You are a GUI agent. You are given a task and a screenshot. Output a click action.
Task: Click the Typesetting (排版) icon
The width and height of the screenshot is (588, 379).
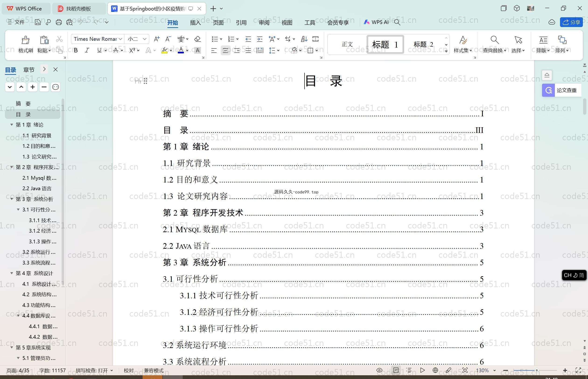click(x=543, y=40)
